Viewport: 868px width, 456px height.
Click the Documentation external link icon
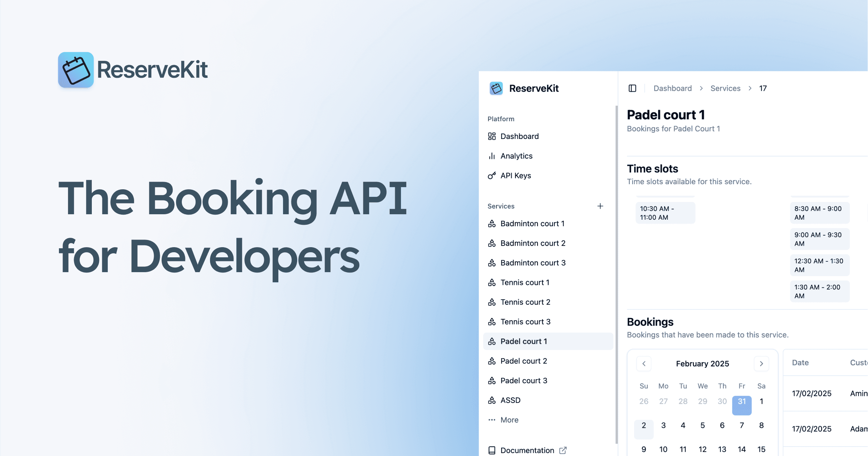[563, 450]
